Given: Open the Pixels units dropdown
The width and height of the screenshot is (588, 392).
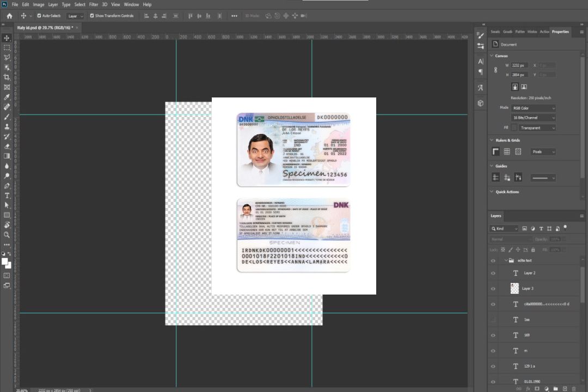Looking at the screenshot, I should [x=543, y=152].
